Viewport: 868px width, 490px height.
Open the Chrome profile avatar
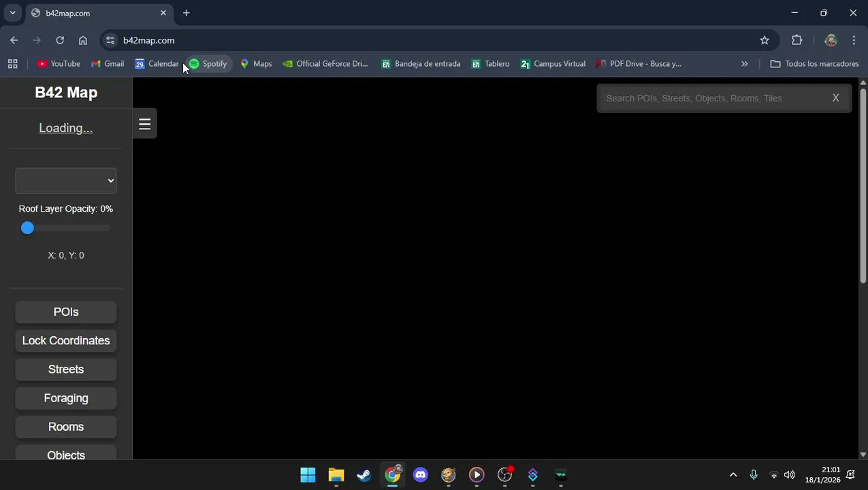(x=831, y=40)
